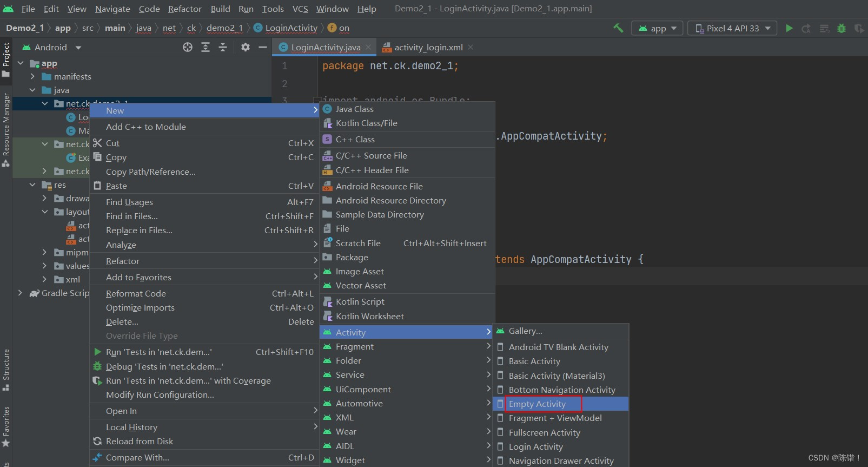The height and width of the screenshot is (467, 868).
Task: Open the Navigate menu
Action: pos(112,9)
